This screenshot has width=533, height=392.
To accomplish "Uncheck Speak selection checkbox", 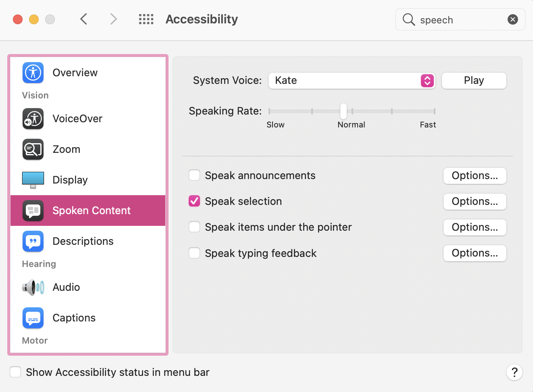I will tap(194, 201).
